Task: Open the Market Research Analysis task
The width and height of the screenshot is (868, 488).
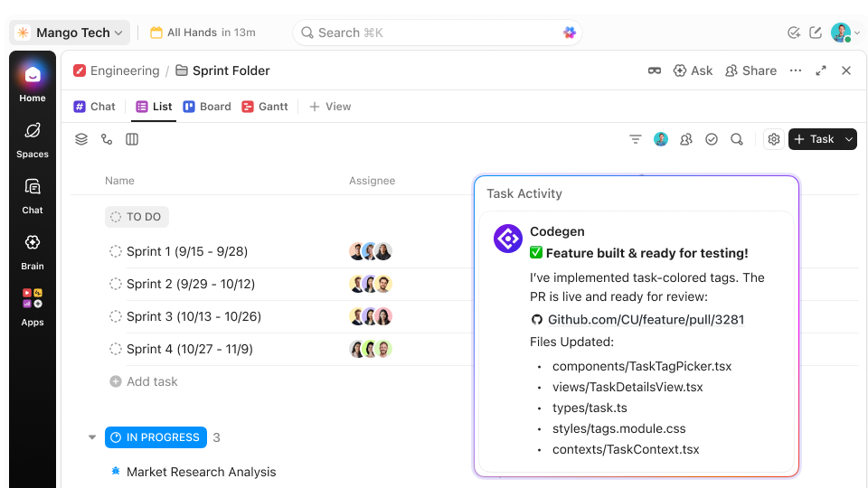Action: pos(201,472)
